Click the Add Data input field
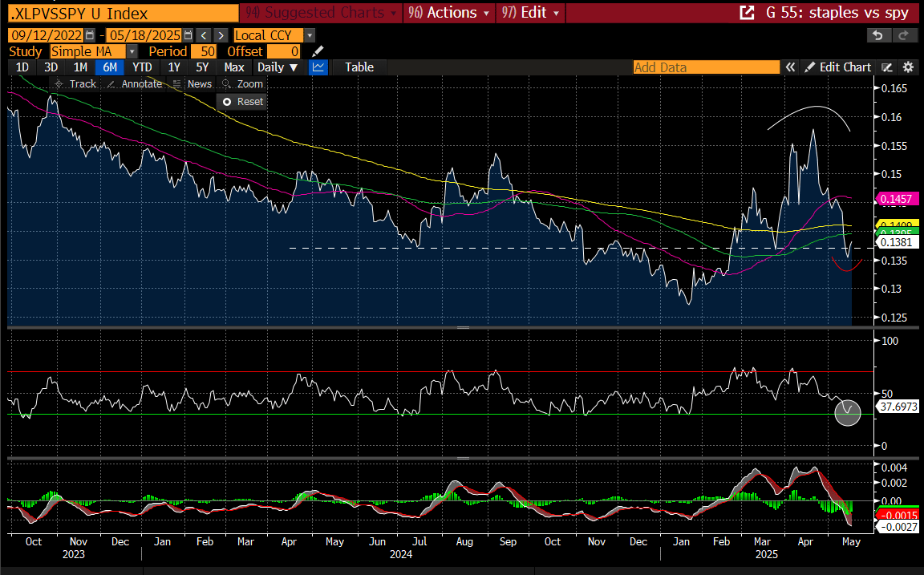Viewport: 924px width, 575px height. click(706, 67)
